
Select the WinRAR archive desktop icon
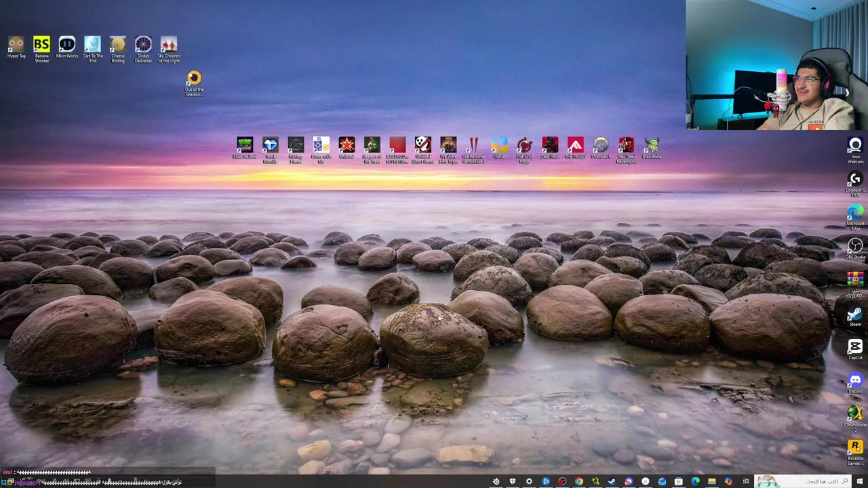coord(855,283)
